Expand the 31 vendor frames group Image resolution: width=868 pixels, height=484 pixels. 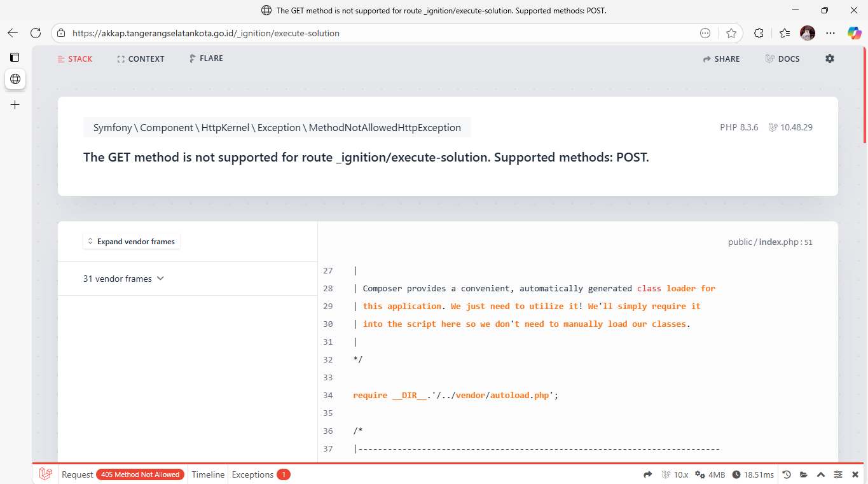click(124, 279)
